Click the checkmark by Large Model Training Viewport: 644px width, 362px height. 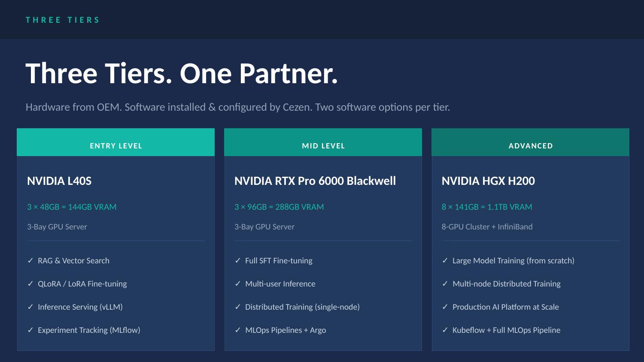[445, 260]
